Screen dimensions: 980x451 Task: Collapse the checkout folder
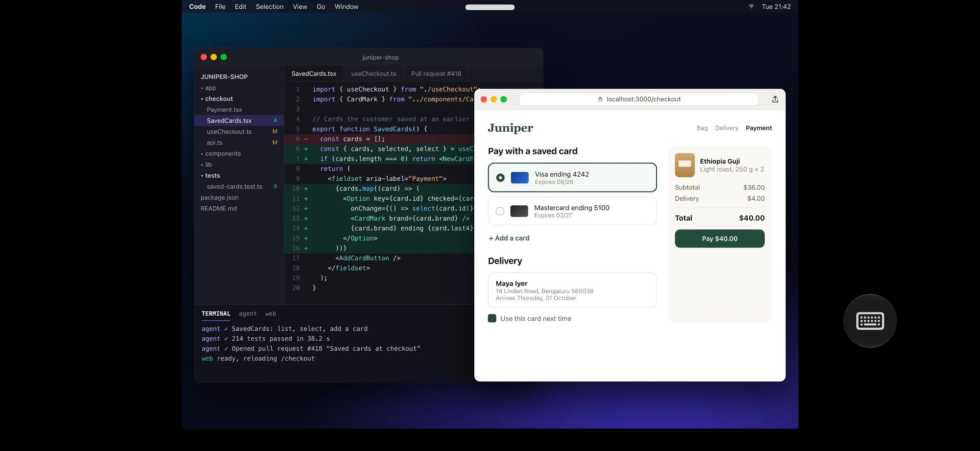216,99
